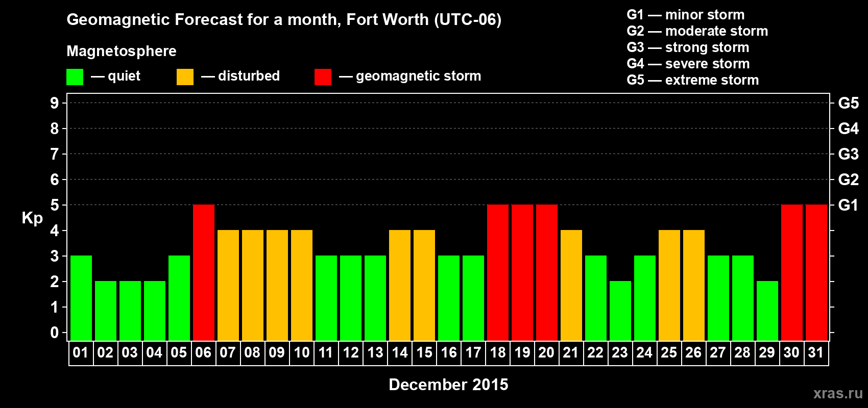Image resolution: width=868 pixels, height=408 pixels.
Task: Select the red storm bar for day 06
Action: 204,272
